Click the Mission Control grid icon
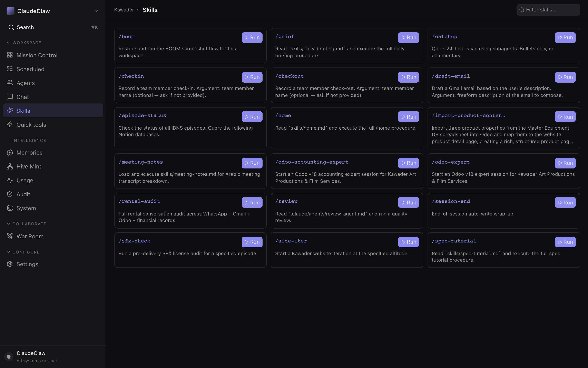 [10, 55]
